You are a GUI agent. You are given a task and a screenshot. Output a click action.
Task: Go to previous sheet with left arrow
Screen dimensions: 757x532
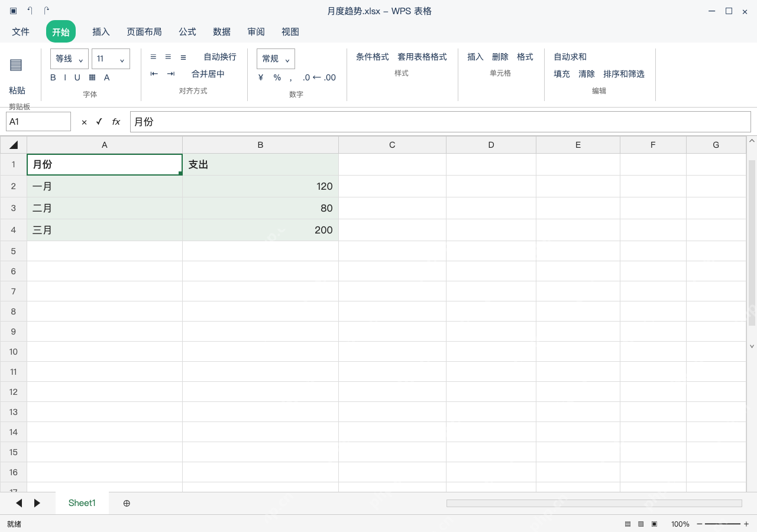pos(19,503)
